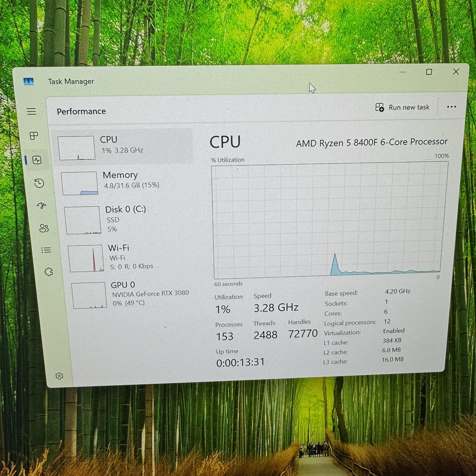476x476 pixels.
Task: Select the Memory performance item
Action: [126, 183]
